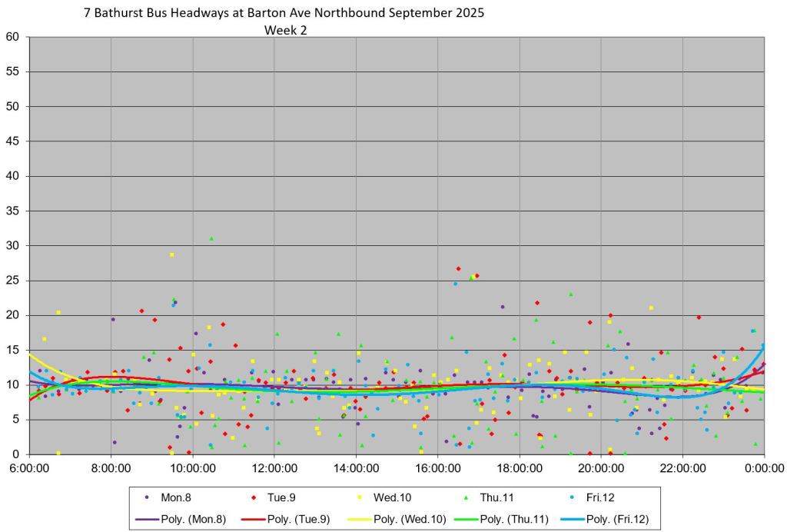The image size is (787, 532).
Task: Click the 6:00:00 horizontal axis label
Action: pyautogui.click(x=29, y=467)
